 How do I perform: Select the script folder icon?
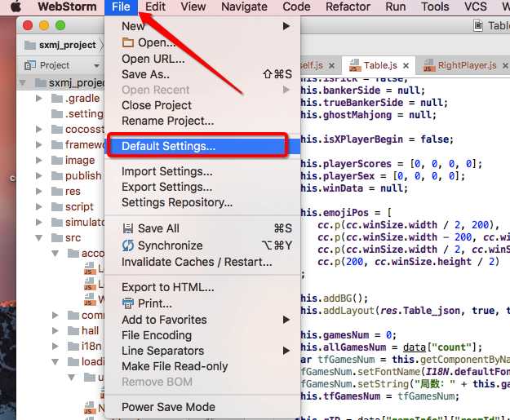coord(57,207)
